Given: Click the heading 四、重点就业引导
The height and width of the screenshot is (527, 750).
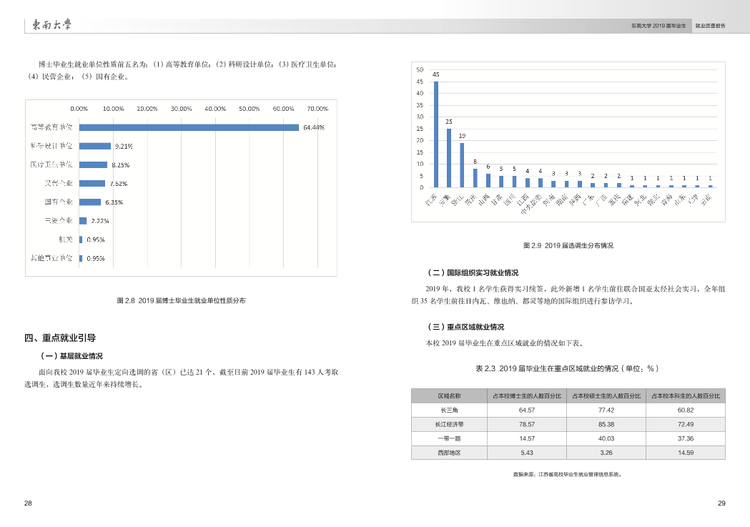Looking at the screenshot, I should tap(60, 338).
